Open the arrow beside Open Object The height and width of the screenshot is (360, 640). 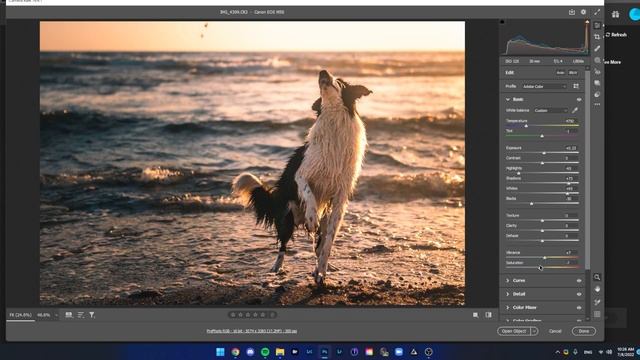coord(534,331)
